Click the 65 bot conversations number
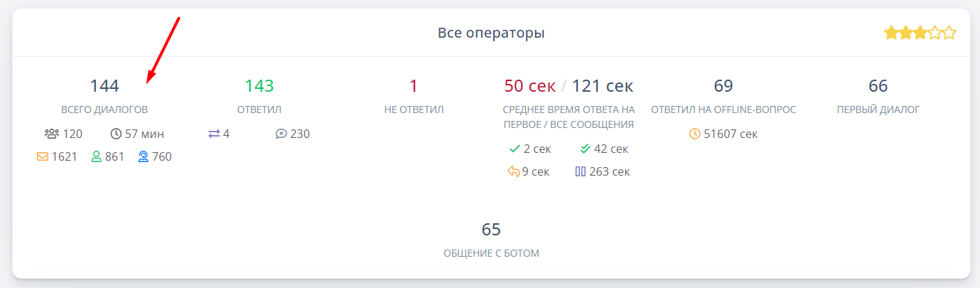This screenshot has width=980, height=288. tap(491, 229)
